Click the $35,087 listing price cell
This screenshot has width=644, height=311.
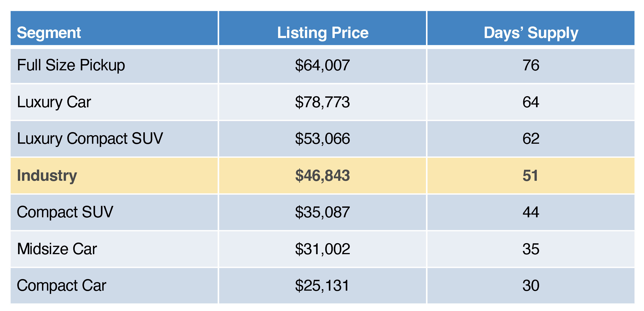[x=322, y=212]
